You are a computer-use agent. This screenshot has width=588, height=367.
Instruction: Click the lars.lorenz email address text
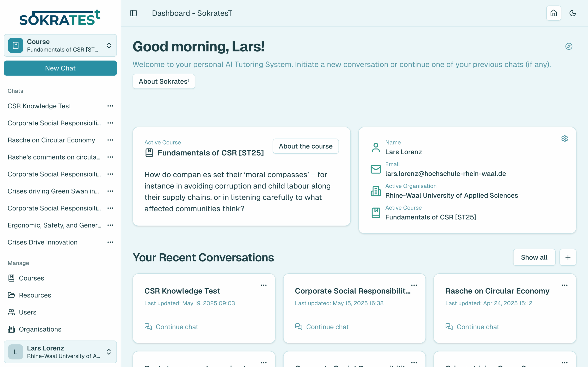pos(445,174)
